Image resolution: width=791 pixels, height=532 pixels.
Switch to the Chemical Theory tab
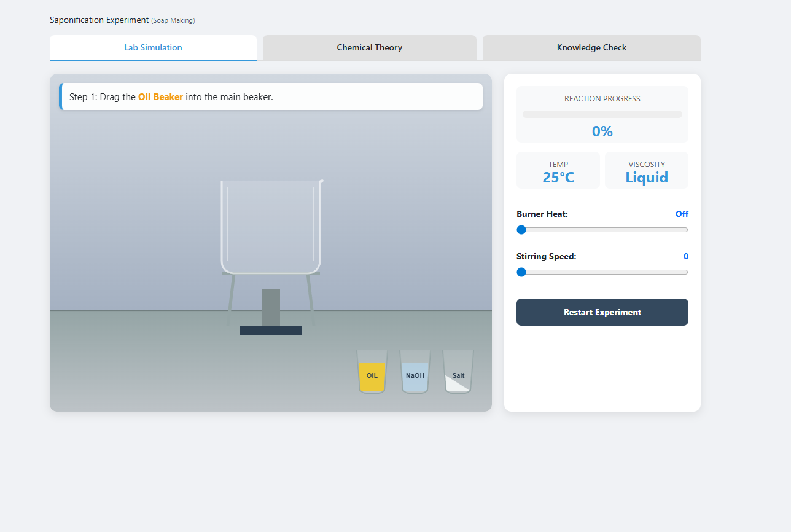click(x=369, y=48)
